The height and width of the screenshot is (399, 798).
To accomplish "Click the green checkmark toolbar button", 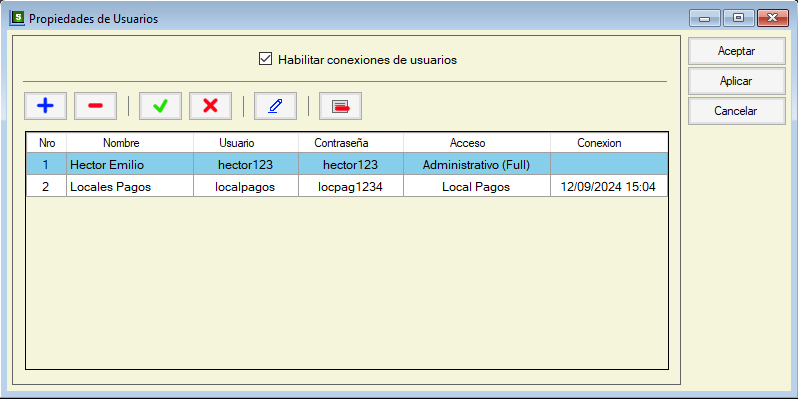I will pos(160,106).
